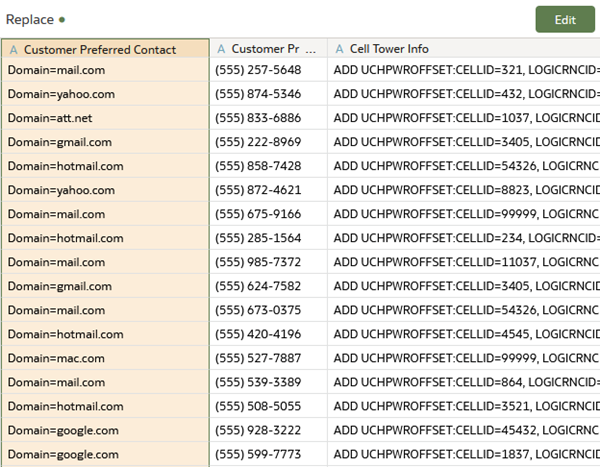Viewport: 600px width, 467px height.
Task: Select cell Domain=mac.com
Action: tap(105, 358)
